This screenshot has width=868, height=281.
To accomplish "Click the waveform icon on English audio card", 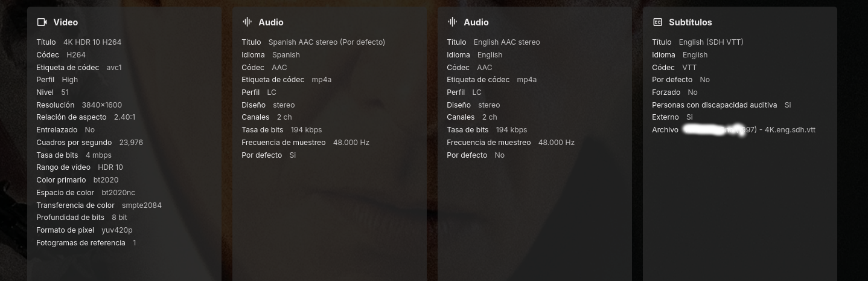I will (x=452, y=22).
